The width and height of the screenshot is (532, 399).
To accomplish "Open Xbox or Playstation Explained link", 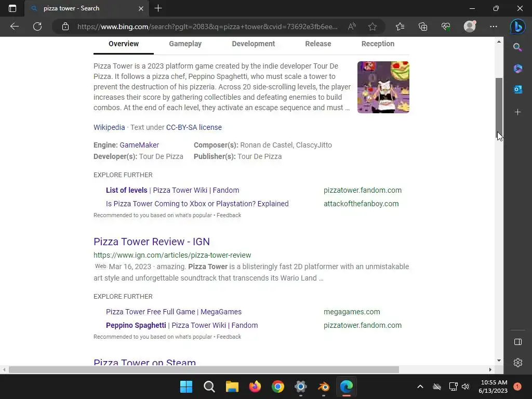I will point(197,204).
